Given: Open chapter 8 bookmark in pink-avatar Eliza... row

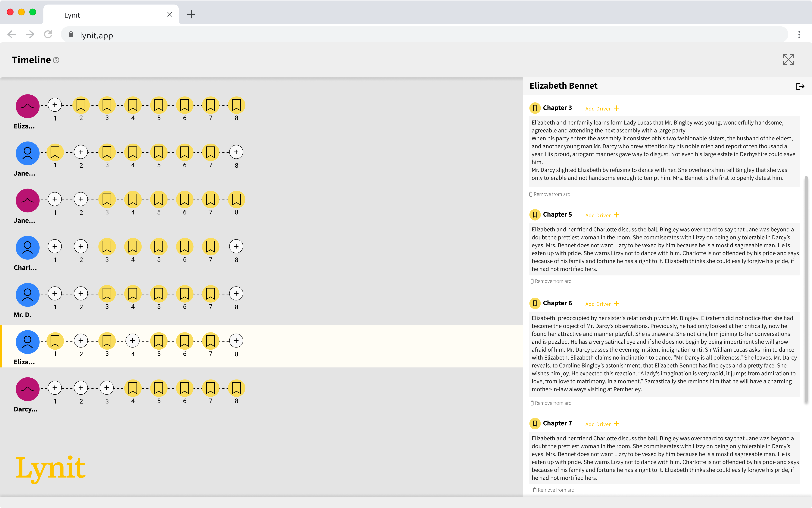Looking at the screenshot, I should click(236, 105).
